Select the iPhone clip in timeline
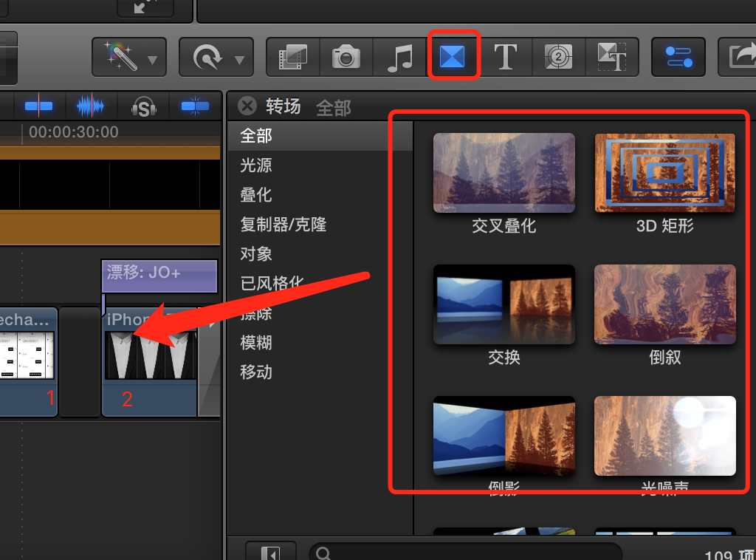 149,362
